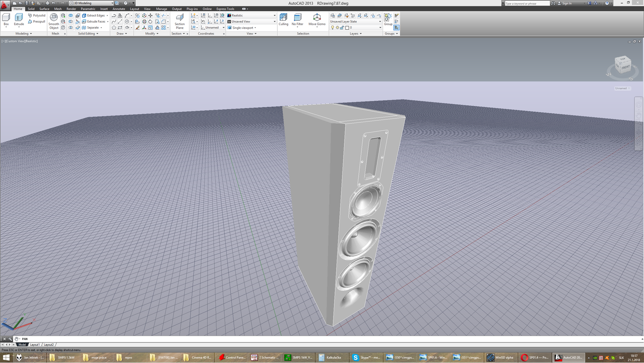This screenshot has height=363, width=644.
Task: Use the Presspull tool
Action: (x=37, y=22)
